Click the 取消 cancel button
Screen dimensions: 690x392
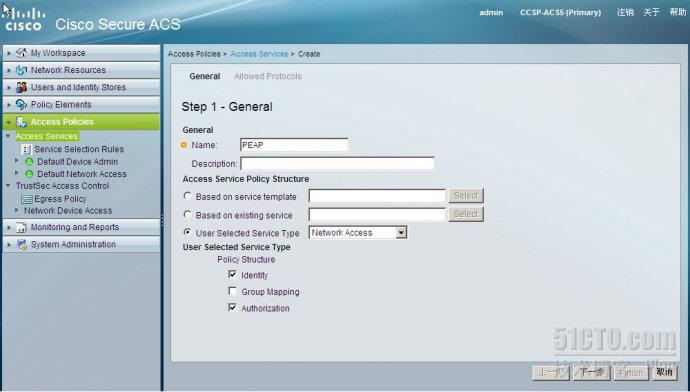[x=664, y=373]
